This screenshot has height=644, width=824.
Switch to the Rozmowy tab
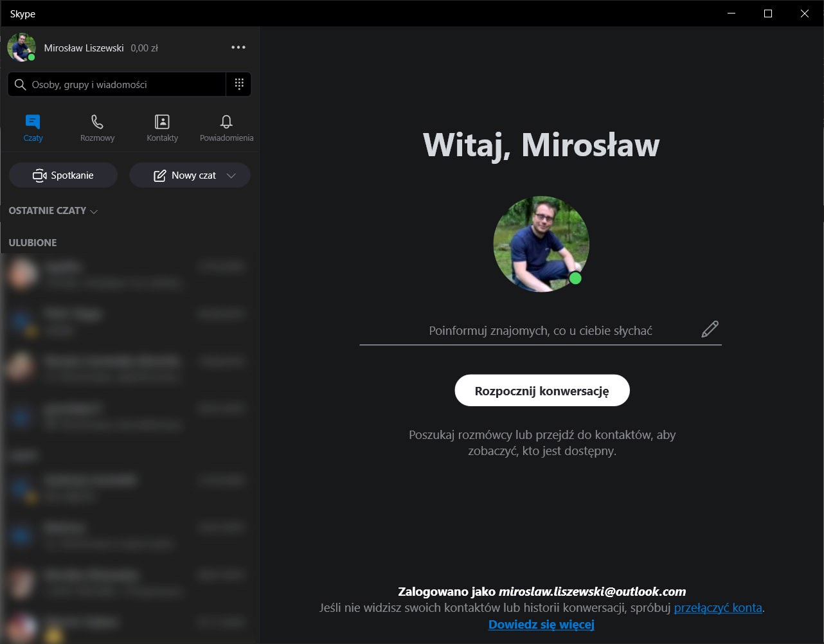coord(97,128)
